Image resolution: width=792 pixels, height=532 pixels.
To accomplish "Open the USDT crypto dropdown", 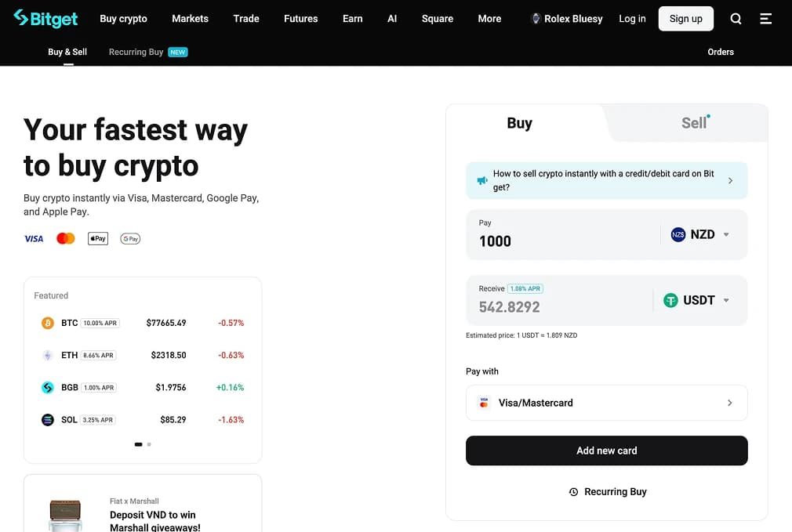I will click(696, 300).
